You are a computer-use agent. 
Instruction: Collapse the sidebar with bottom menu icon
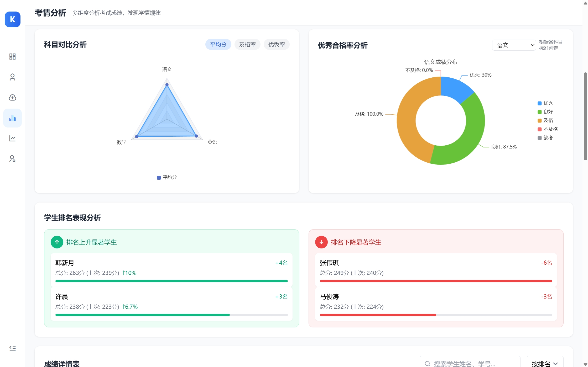pos(12,348)
